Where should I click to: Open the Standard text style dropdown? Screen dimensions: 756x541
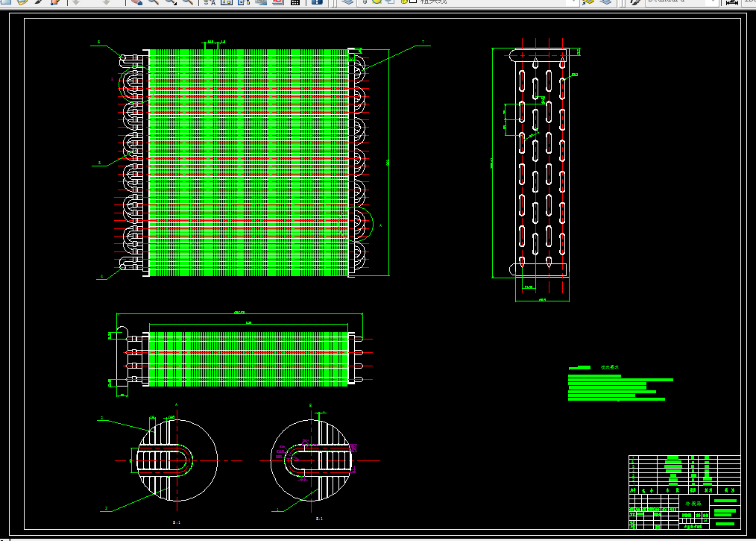click(682, 1)
